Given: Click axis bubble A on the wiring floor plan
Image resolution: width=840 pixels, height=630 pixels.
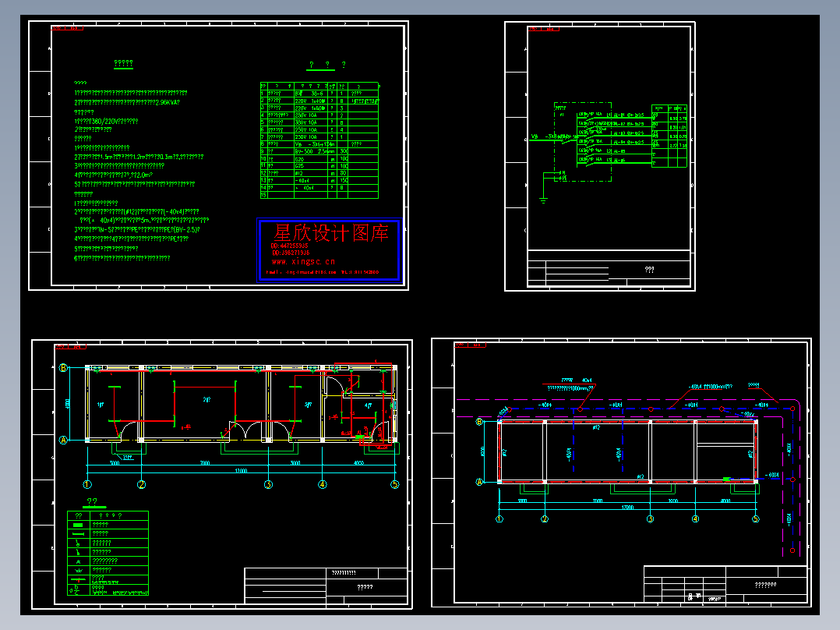Looking at the screenshot, I should coord(63,440).
